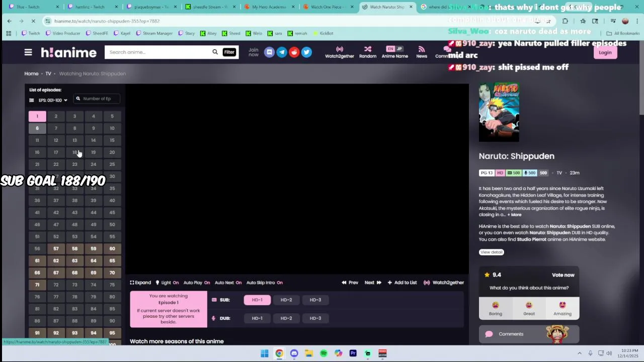Go to Home in the breadcrumb

(x=31, y=73)
